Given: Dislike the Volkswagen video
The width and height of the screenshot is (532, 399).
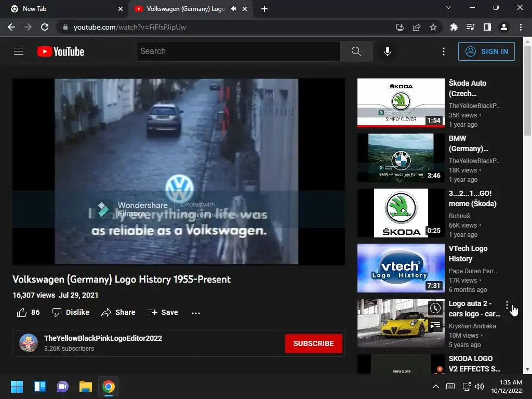Looking at the screenshot, I should (71, 312).
